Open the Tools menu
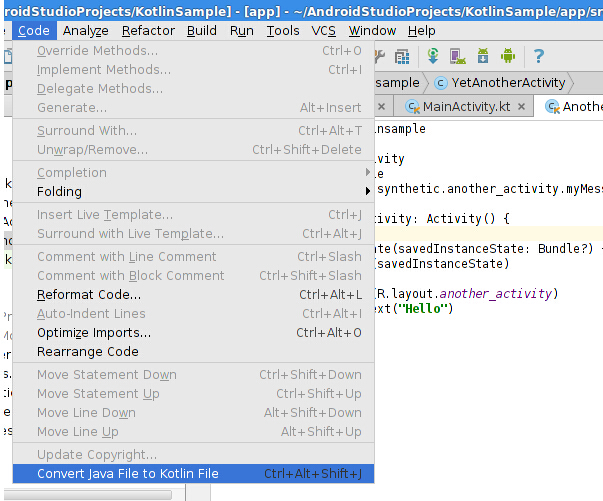The width and height of the screenshot is (603, 501). [x=283, y=30]
